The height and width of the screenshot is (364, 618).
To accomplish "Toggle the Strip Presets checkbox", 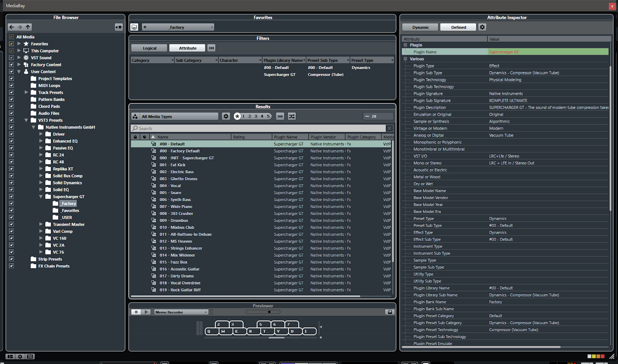I will click(11, 259).
